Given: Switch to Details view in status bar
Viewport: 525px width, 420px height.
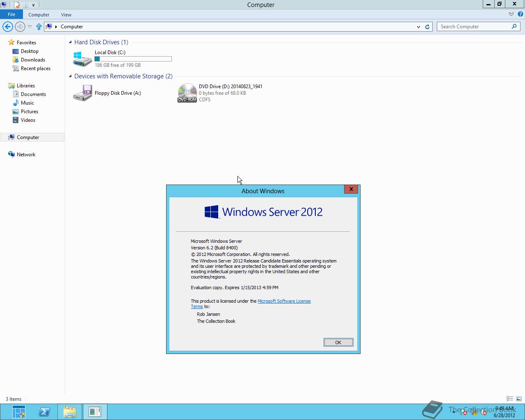Looking at the screenshot, I should [509, 399].
